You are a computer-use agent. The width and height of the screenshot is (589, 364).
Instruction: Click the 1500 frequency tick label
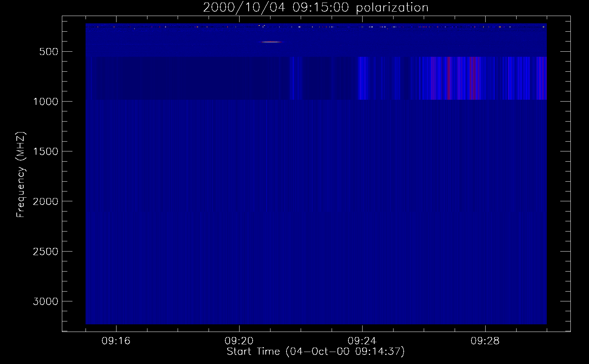(x=46, y=151)
